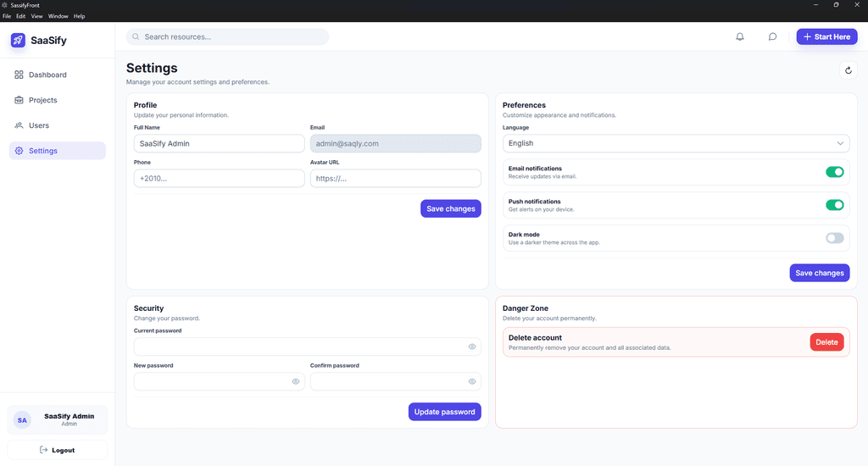Open the Window menu

pyautogui.click(x=58, y=16)
